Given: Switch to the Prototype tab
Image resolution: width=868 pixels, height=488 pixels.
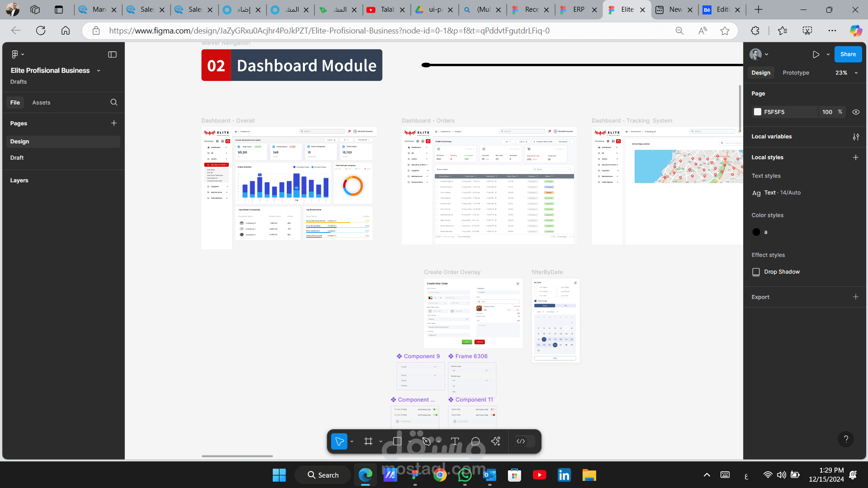Looking at the screenshot, I should tap(796, 73).
